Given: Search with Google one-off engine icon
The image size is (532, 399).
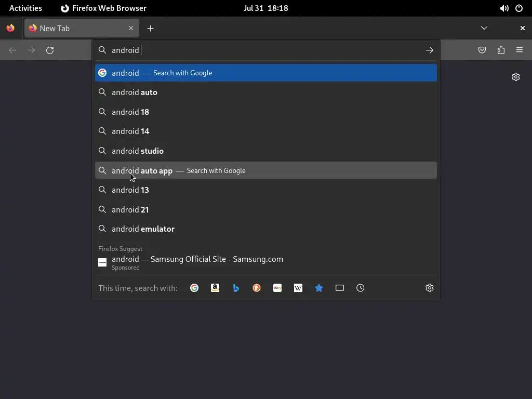Looking at the screenshot, I should (x=194, y=288).
